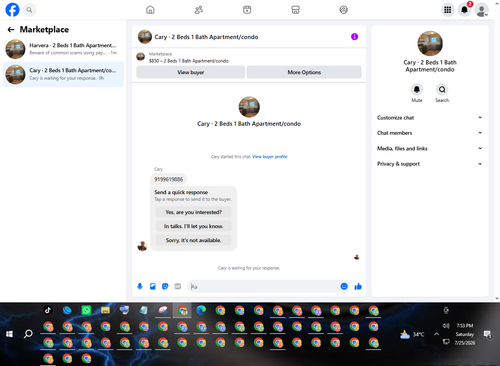
Task: Click the chat header title Cary - 2 Beds
Action: click(x=206, y=37)
